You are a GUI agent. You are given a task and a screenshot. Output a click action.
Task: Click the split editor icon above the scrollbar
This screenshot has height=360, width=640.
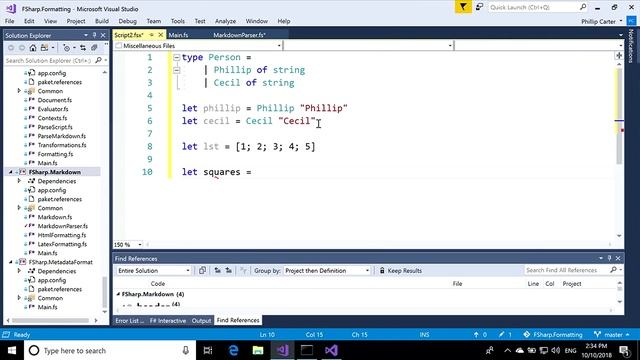619,55
